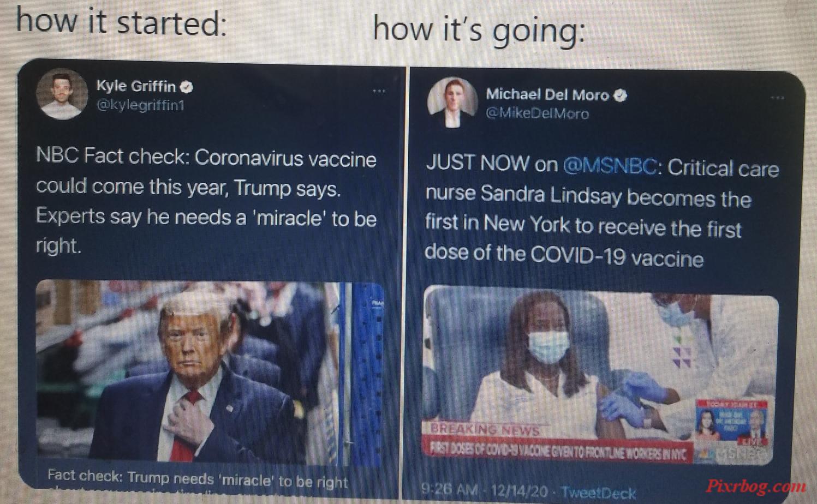Image resolution: width=817 pixels, height=504 pixels.
Task: Open Michael Del Moro's profile avatar
Action: click(452, 103)
